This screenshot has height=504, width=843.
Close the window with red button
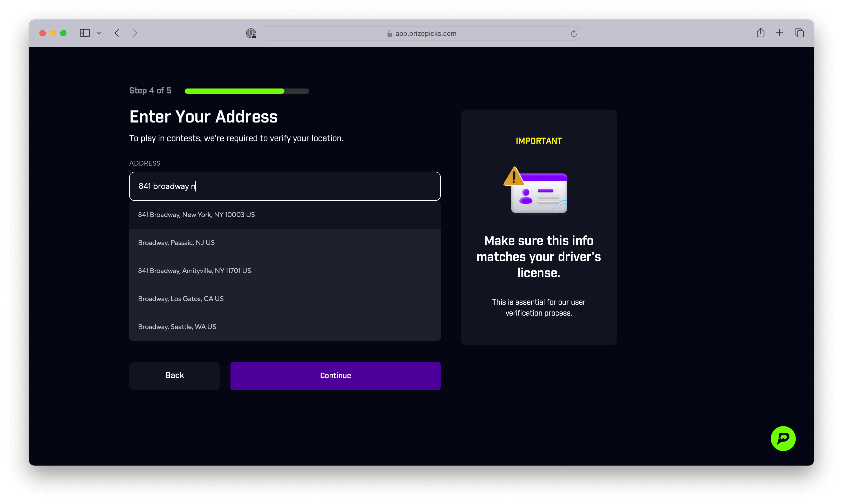pyautogui.click(x=43, y=33)
